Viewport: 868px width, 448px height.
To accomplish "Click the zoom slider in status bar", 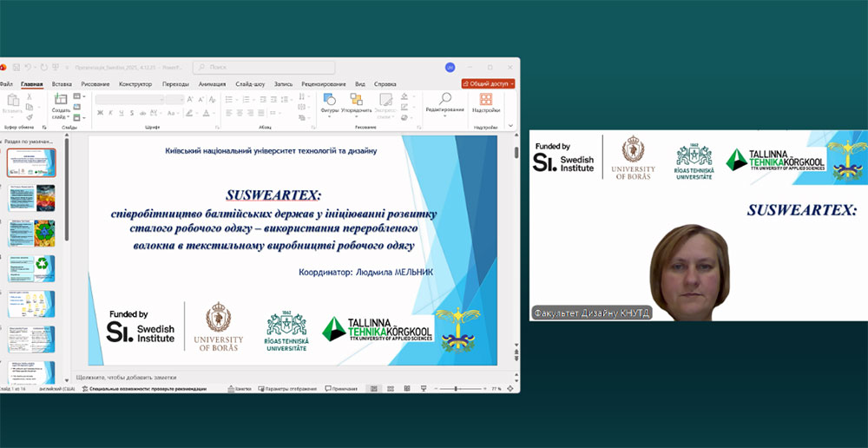I will coord(456,389).
